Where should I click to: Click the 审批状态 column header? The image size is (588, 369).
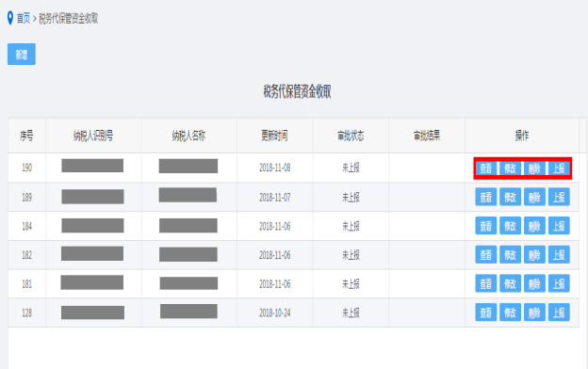click(x=351, y=136)
